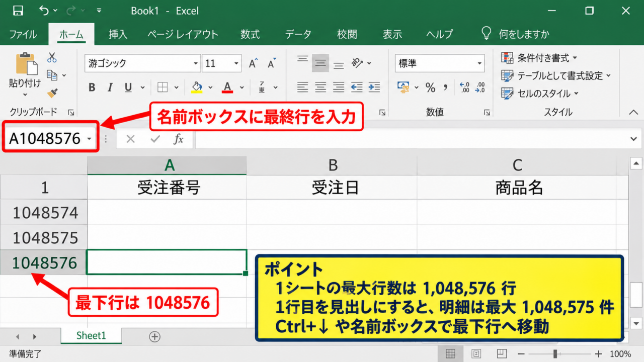Click the phonetic guide (ふりがな) icon

(x=262, y=87)
